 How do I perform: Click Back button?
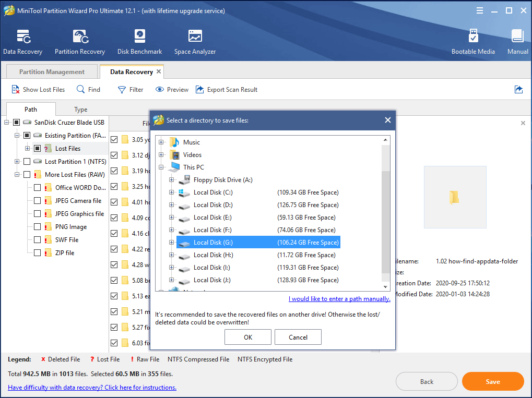tap(427, 382)
